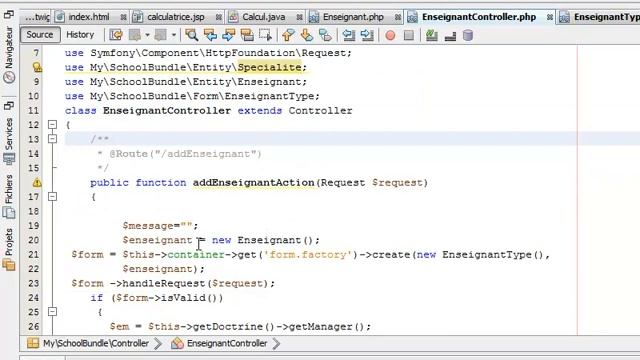Go to the next find occurrence

(x=229, y=35)
